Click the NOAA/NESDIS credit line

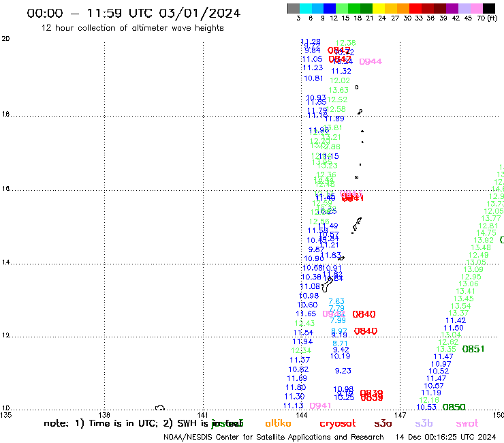[274, 437]
